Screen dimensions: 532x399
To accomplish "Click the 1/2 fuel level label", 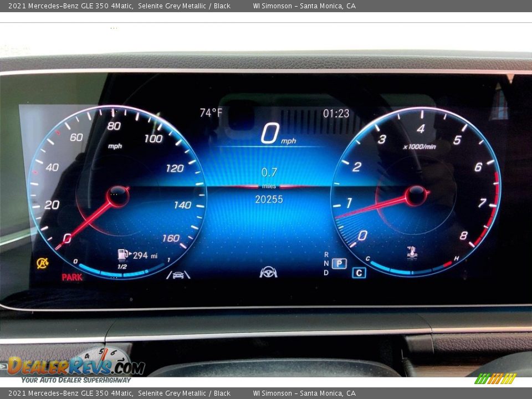I will pos(122,267).
